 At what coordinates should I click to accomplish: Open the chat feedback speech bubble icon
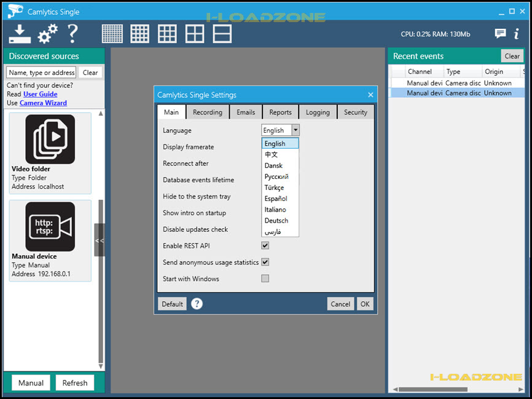tap(500, 34)
